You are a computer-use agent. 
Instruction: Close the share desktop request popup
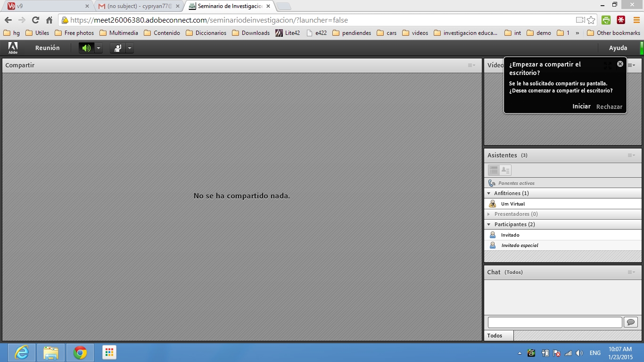620,64
